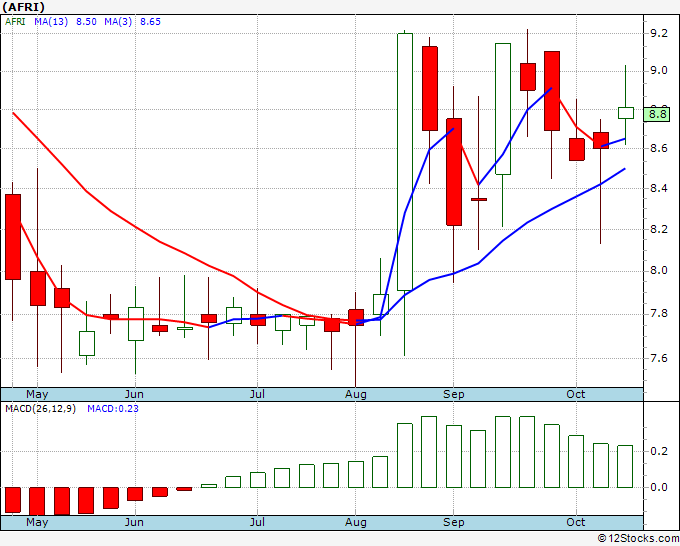Click the 8.2 price axis label
Image resolution: width=680 pixels, height=546 pixels.
click(659, 229)
